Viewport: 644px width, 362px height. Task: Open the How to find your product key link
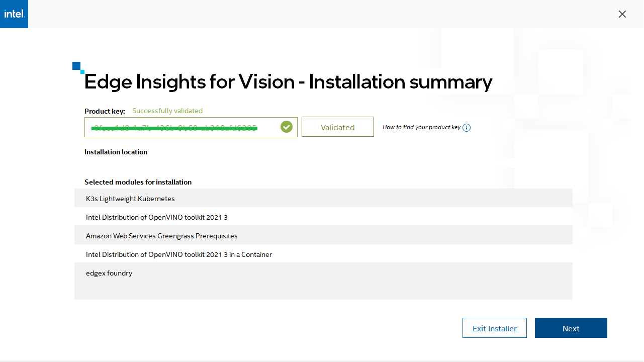[421, 128]
